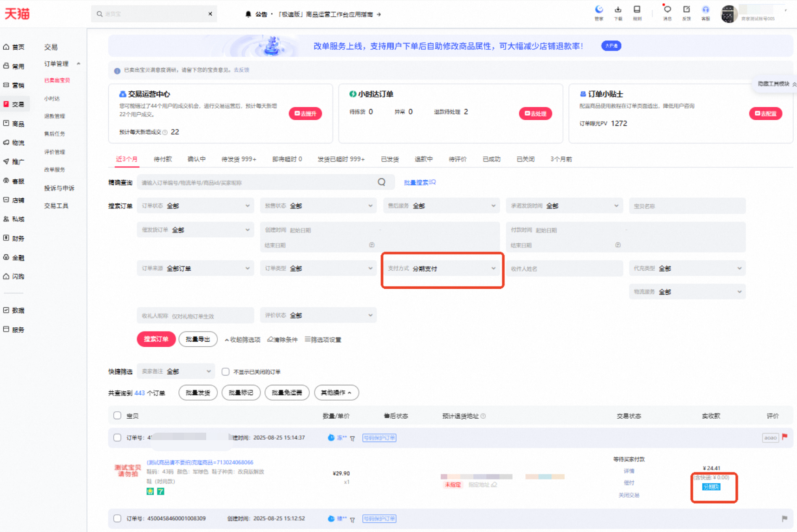Open the 其他操作 dropdown button
Viewport: 797px width, 532px height.
click(x=336, y=393)
